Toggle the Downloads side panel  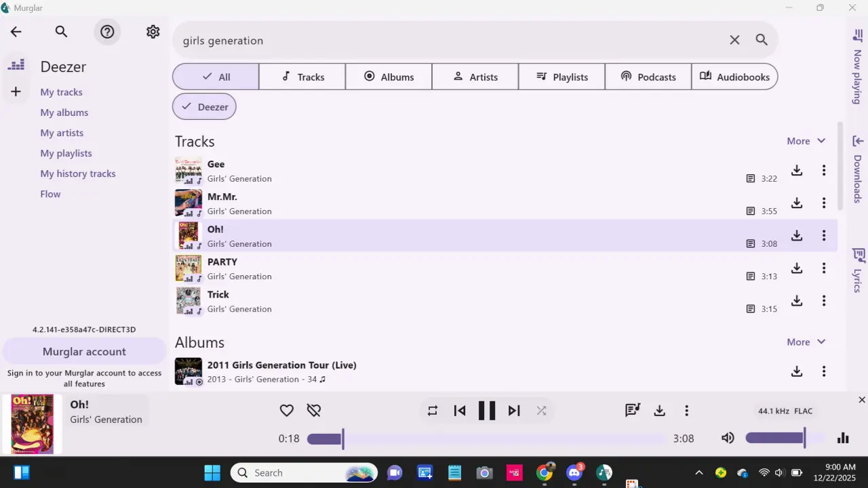tap(858, 169)
